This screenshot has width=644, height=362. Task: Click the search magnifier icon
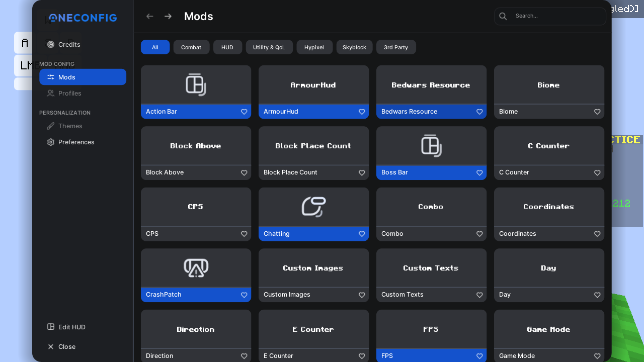(x=503, y=16)
